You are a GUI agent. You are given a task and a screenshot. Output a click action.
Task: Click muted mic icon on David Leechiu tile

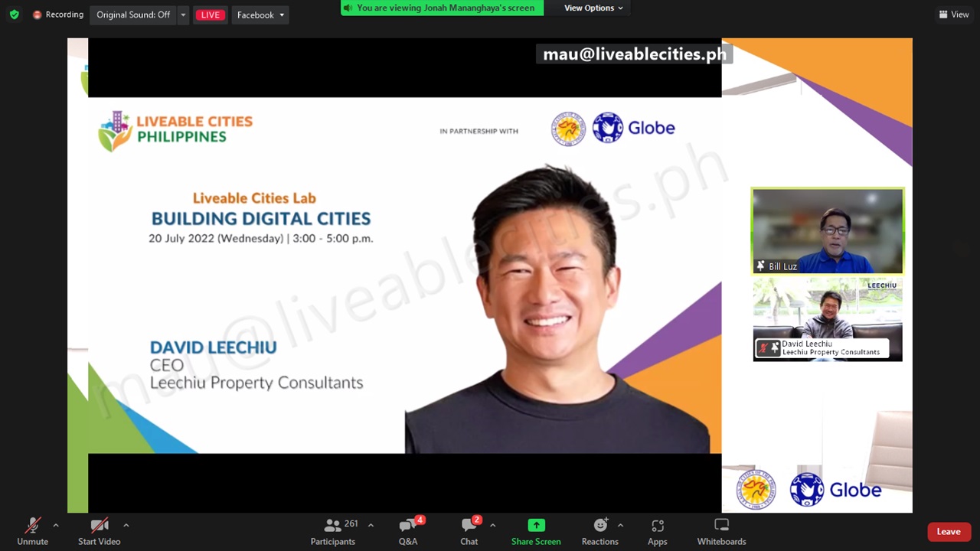click(x=763, y=348)
